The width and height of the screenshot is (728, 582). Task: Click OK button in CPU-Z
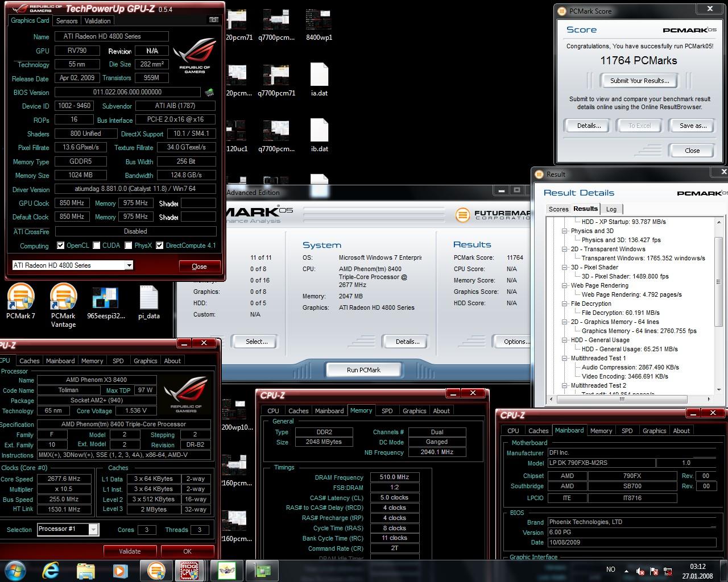coord(188,551)
